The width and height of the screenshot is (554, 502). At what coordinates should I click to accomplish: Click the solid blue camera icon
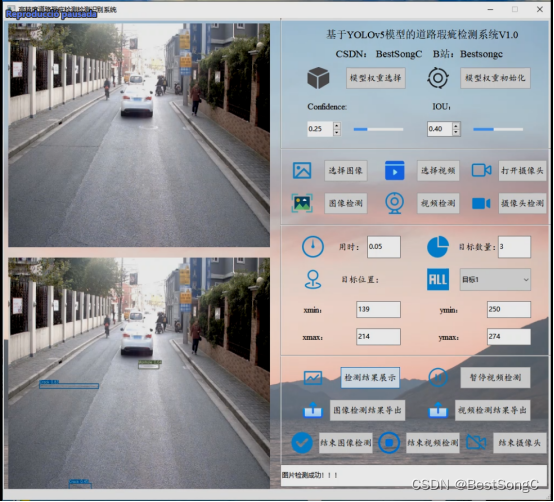[481, 203]
